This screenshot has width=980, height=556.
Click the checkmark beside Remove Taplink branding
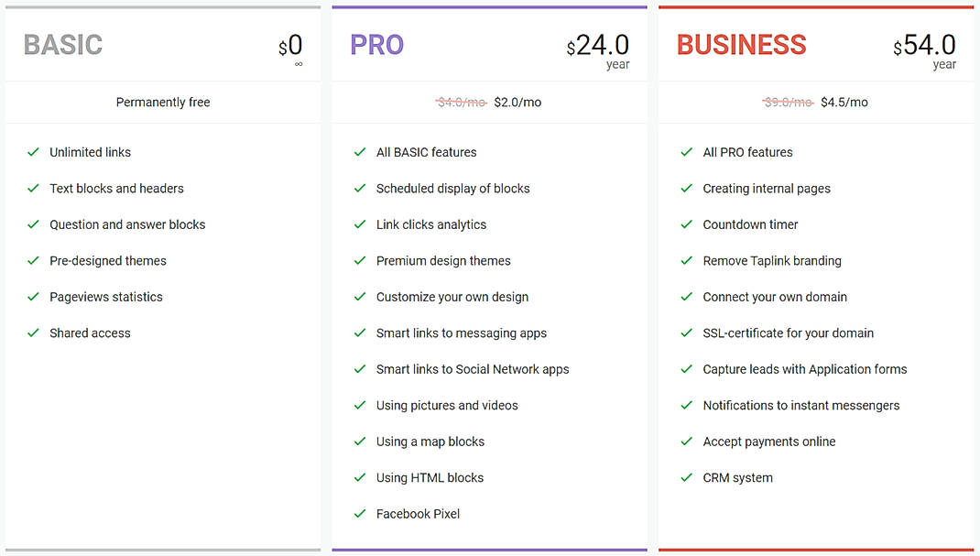pyautogui.click(x=686, y=260)
